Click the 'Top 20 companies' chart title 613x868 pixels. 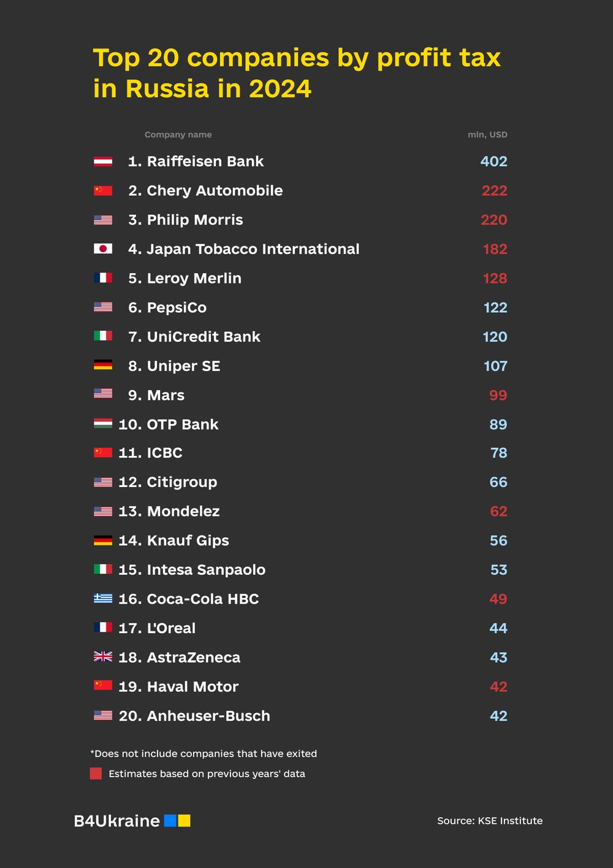coord(297,73)
